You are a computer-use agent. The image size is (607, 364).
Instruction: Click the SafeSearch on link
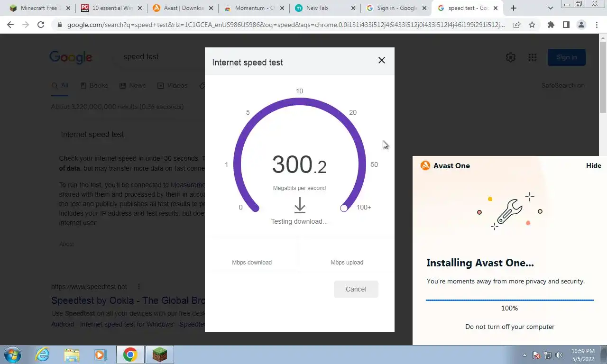563,86
